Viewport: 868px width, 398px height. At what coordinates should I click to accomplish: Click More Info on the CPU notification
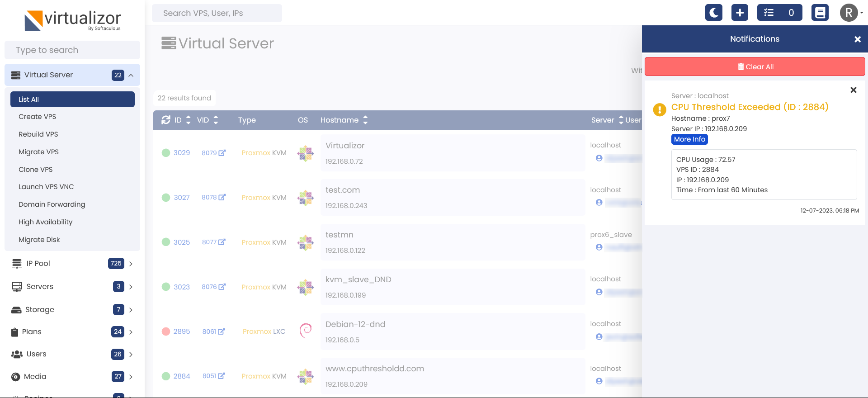point(689,139)
